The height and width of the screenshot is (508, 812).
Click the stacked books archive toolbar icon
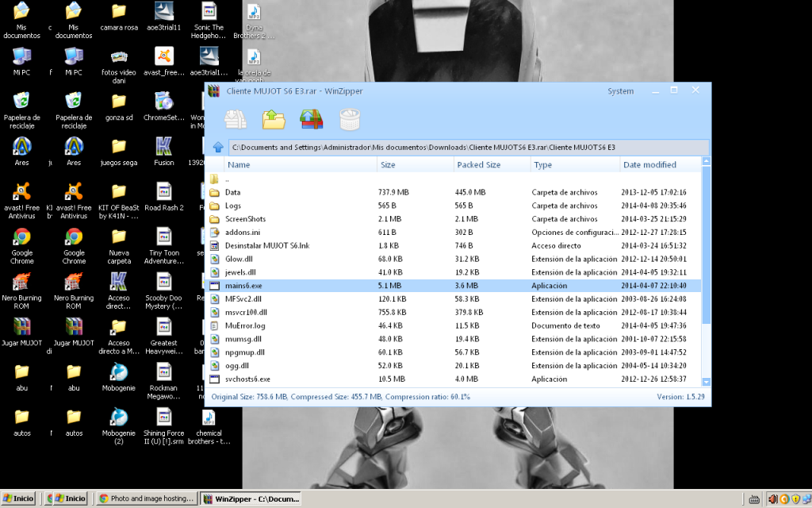pyautogui.click(x=311, y=119)
